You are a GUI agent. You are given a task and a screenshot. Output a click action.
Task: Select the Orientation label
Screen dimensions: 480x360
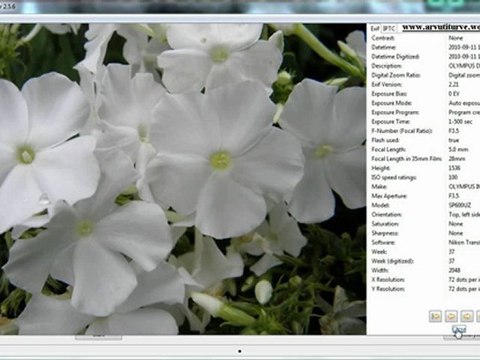[386, 215]
